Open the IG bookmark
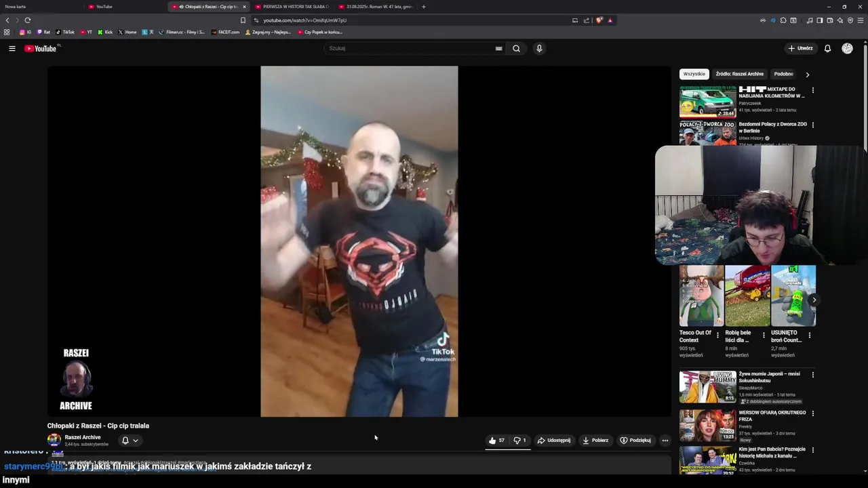This screenshot has height=488, width=868. [x=25, y=32]
